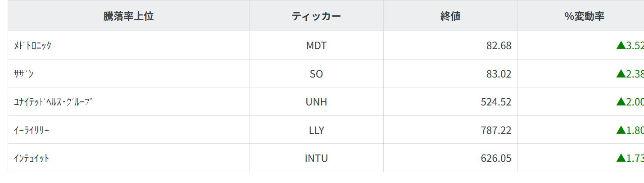The image size is (644, 183).
Task: Click the インテュイット company name
Action: click(32, 158)
